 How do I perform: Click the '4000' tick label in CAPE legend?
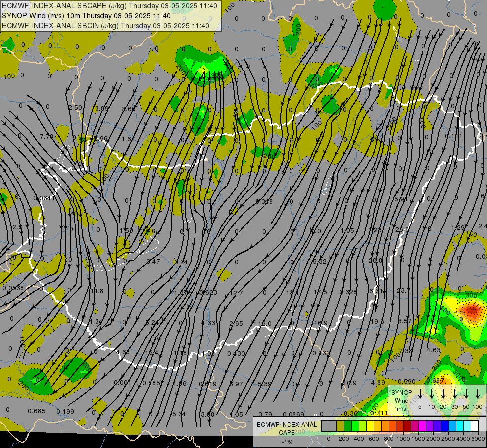(463, 439)
